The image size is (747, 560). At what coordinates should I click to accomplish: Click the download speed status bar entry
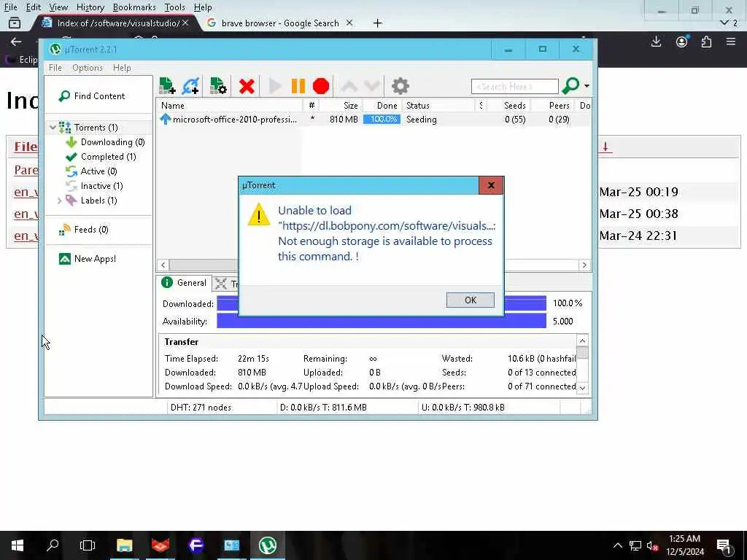tap(323, 408)
